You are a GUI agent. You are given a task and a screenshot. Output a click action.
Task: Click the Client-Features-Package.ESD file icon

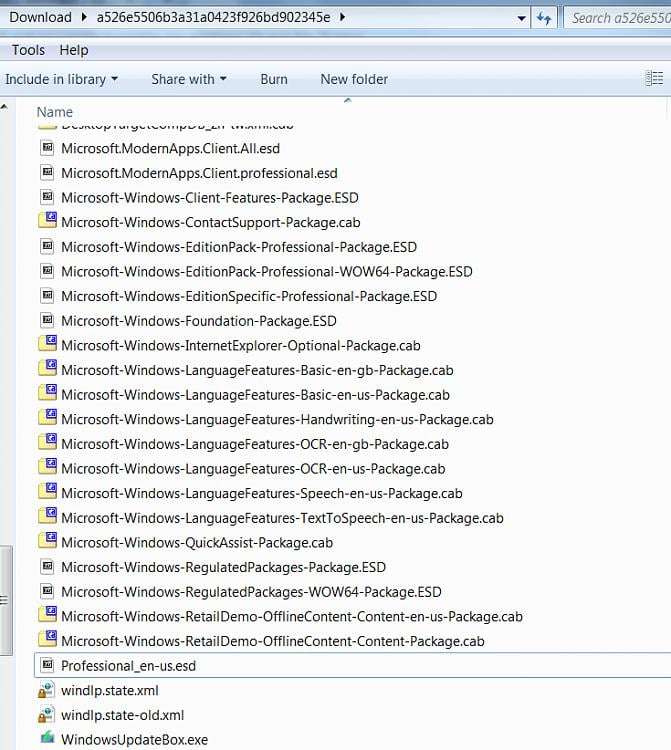(x=47, y=197)
